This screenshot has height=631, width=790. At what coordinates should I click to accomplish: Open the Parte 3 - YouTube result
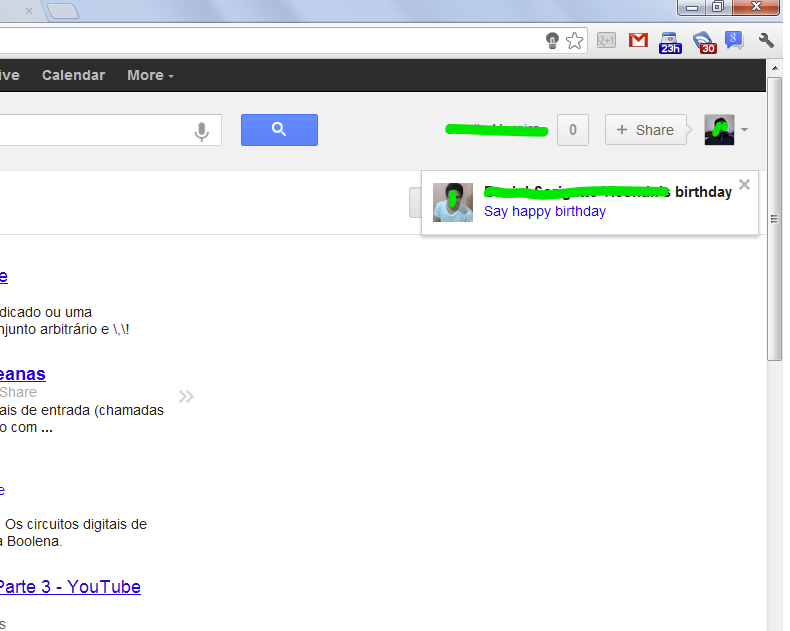click(70, 587)
